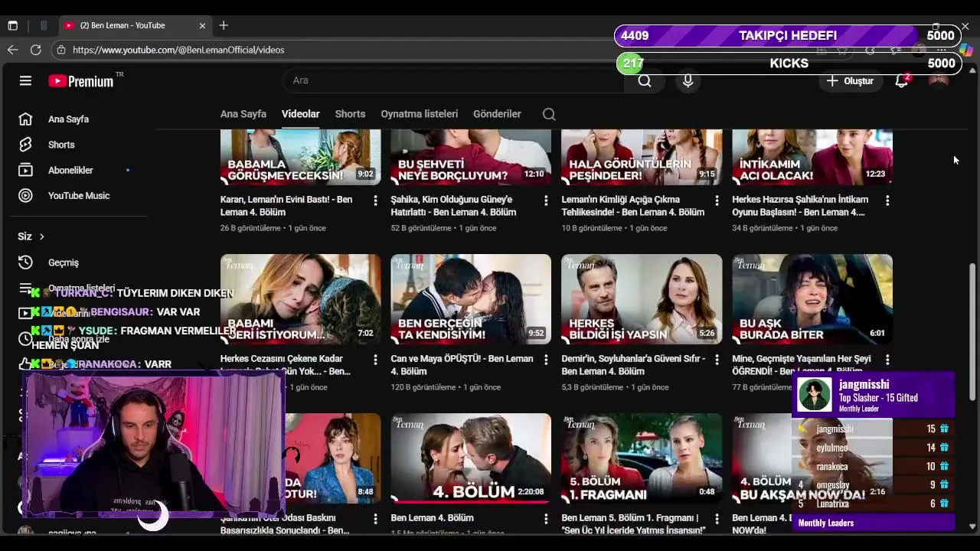Open options for Şahika, Kim Olduğunu Güney'e video
This screenshot has height=551, width=980.
(x=546, y=201)
